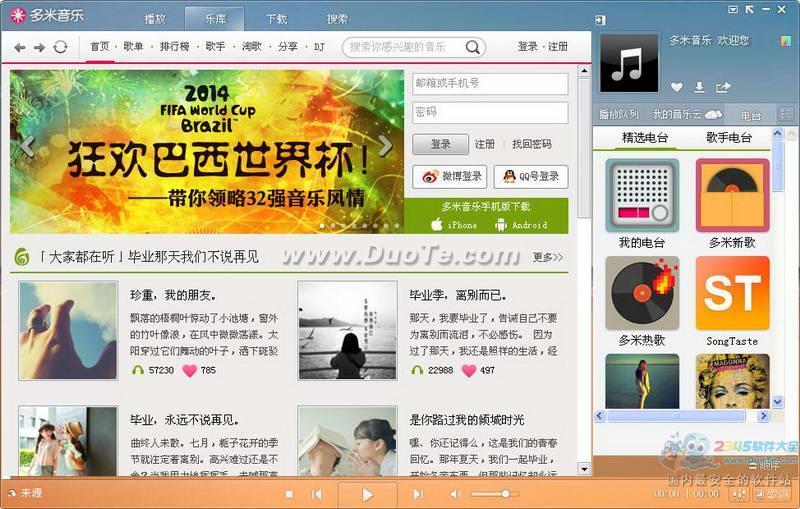
Task: Switch to the 乐库 tab
Action: pos(215,19)
